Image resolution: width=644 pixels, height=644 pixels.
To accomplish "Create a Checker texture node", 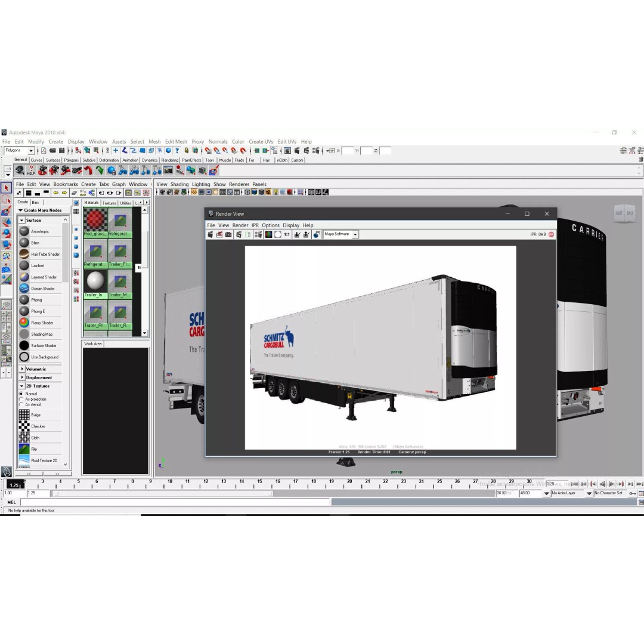I will coord(41,426).
